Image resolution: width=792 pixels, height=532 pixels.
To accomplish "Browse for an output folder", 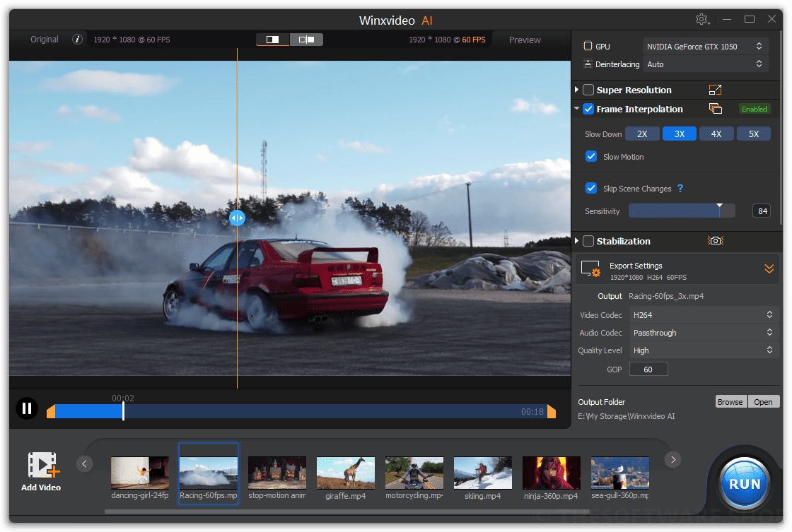I will pyautogui.click(x=730, y=402).
